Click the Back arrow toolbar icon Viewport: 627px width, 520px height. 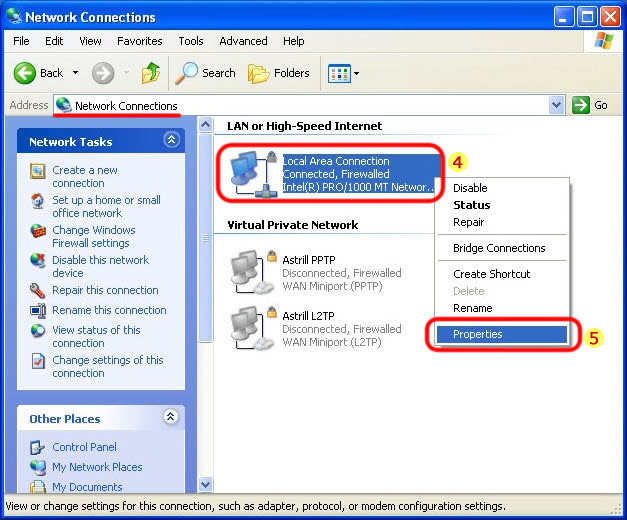point(26,73)
